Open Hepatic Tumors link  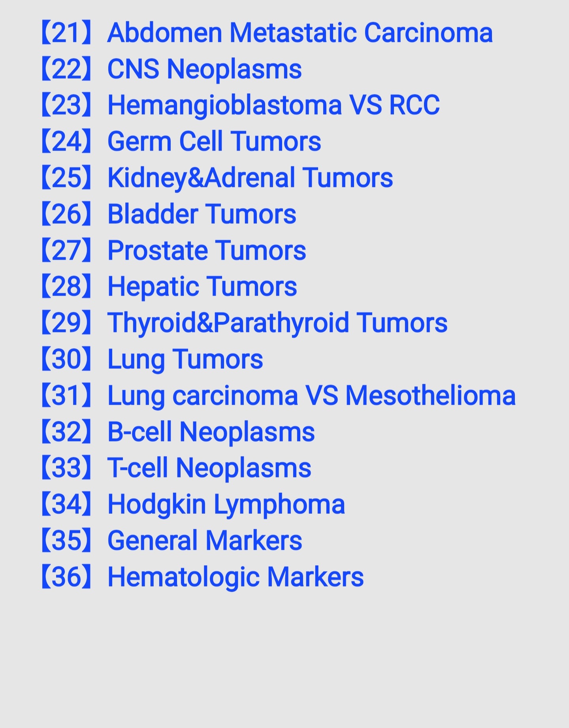202,287
